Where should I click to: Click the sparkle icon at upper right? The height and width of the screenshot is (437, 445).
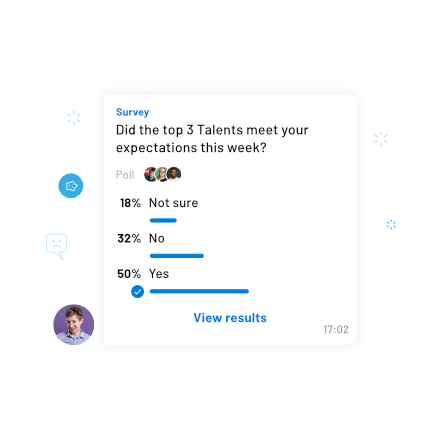[381, 139]
